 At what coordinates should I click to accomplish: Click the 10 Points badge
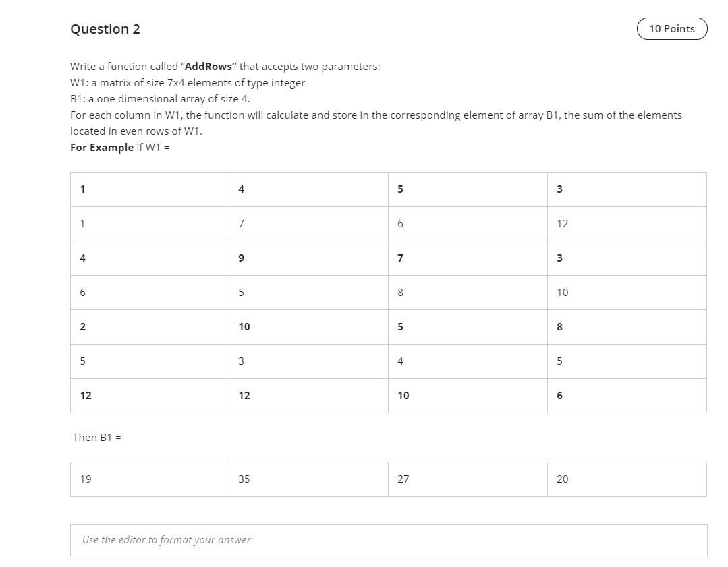pos(672,28)
